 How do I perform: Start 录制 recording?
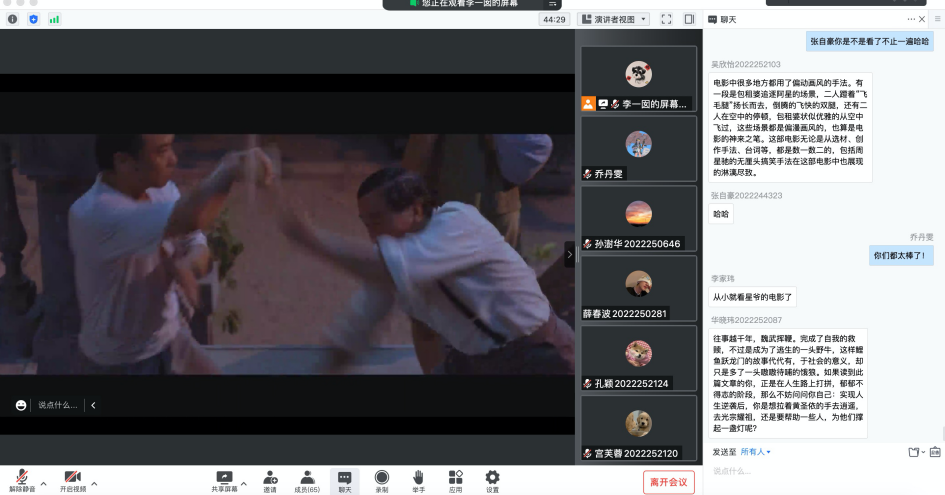pos(381,481)
